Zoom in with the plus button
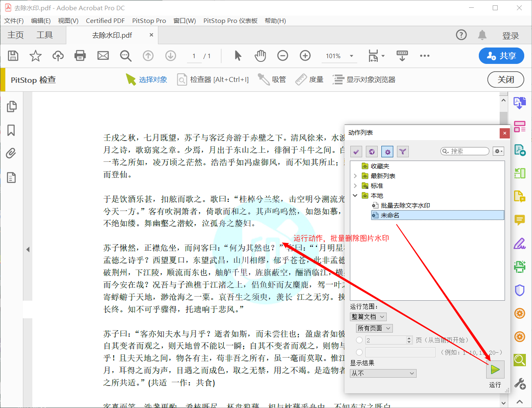532x408 pixels. point(305,56)
